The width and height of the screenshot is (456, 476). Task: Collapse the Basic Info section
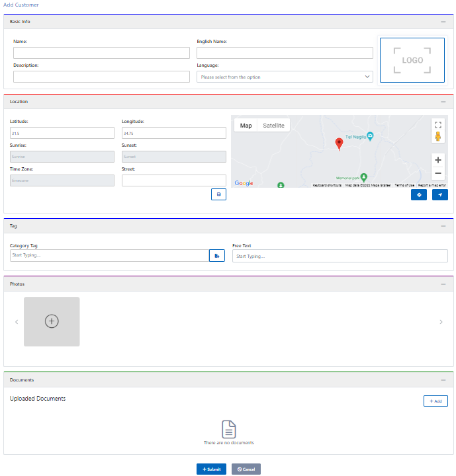click(443, 22)
